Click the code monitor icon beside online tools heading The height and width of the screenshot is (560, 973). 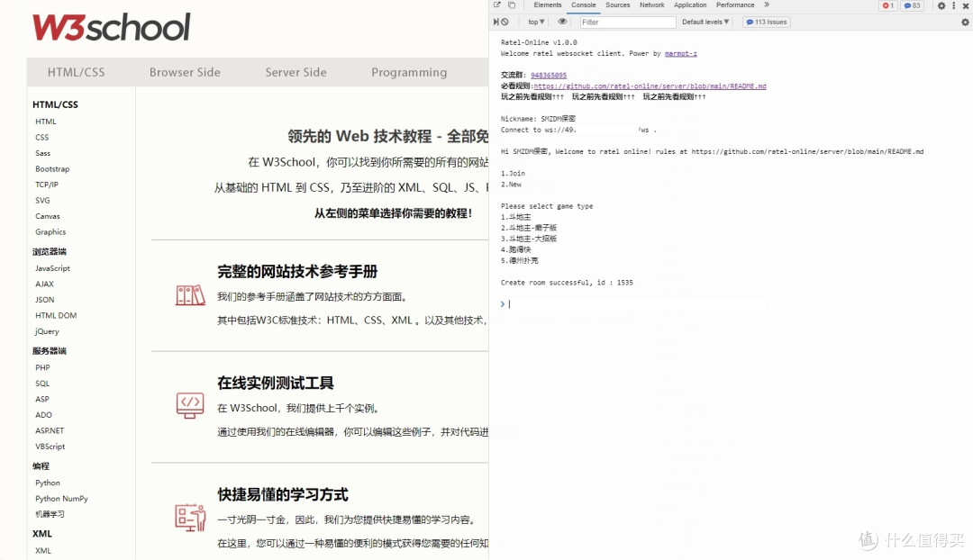tap(190, 405)
